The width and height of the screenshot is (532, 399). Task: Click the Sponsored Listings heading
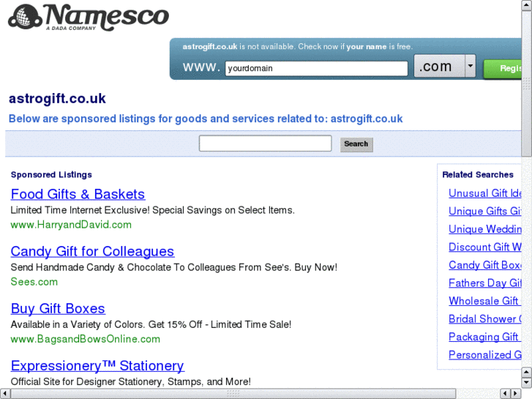(x=51, y=174)
